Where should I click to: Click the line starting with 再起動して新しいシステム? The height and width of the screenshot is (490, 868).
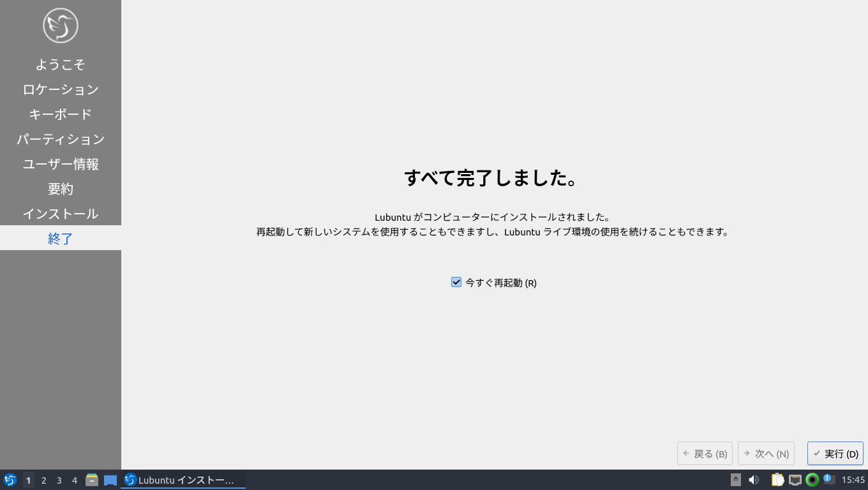pyautogui.click(x=493, y=232)
